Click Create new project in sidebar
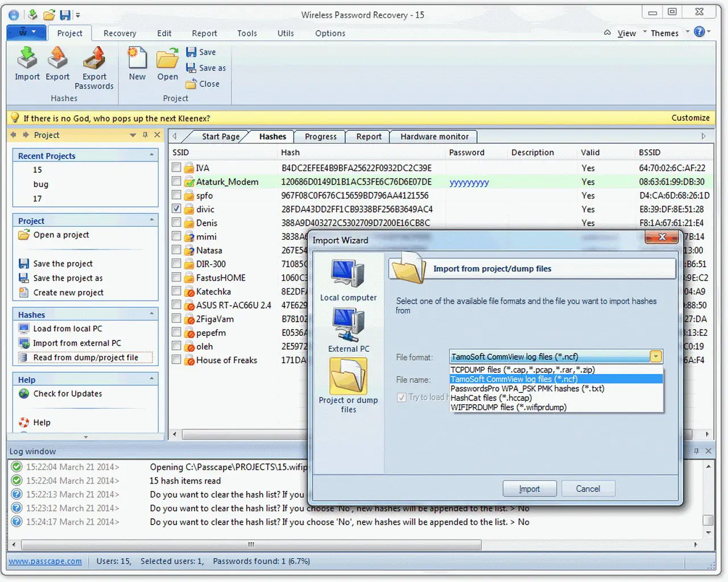This screenshot has height=582, width=728. point(68,293)
